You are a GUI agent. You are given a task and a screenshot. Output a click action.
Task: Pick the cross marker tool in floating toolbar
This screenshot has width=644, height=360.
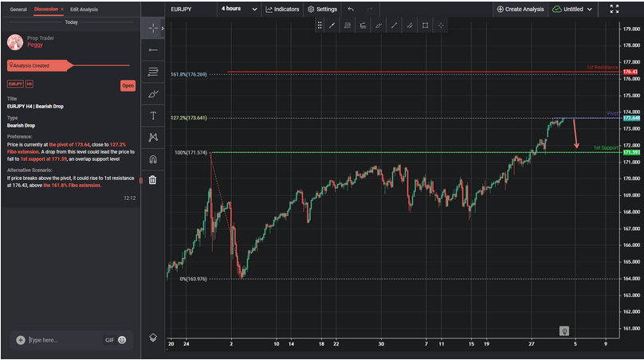(441, 25)
